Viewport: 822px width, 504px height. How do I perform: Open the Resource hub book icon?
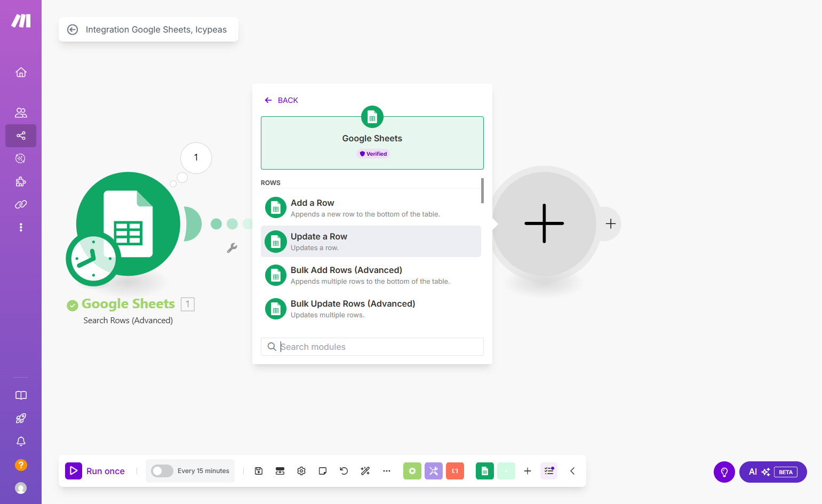tap(21, 395)
